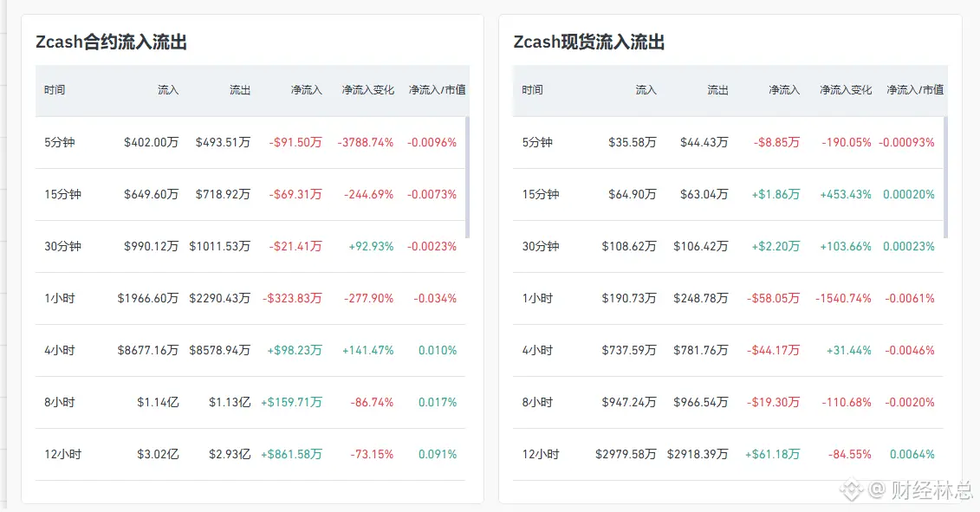Click the net inflow +$2.20万
Image resolution: width=980 pixels, height=512 pixels.
[x=776, y=246]
